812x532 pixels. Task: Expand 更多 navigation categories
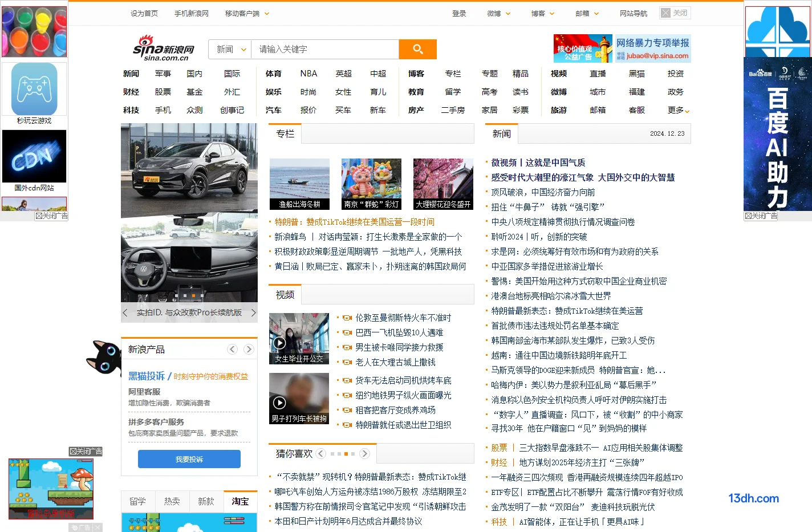point(679,110)
